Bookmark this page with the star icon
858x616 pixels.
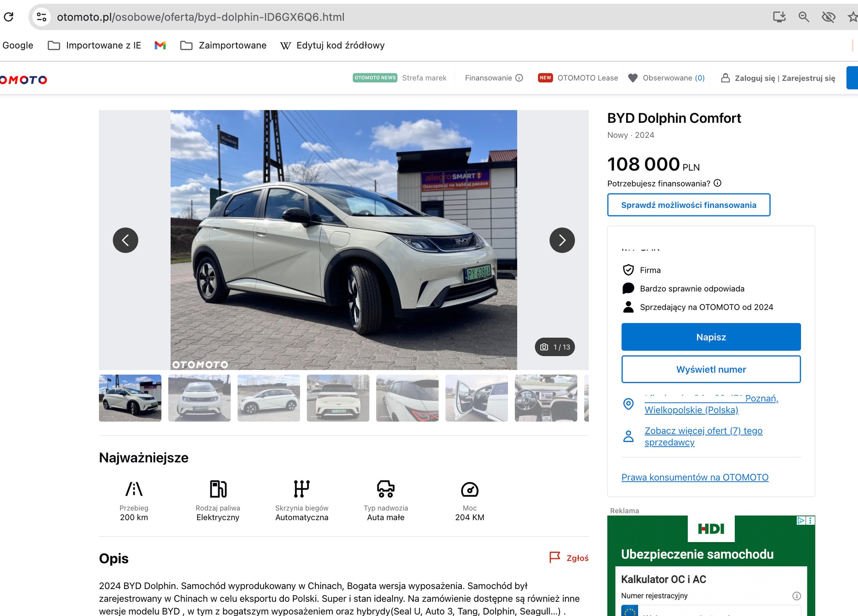click(852, 17)
